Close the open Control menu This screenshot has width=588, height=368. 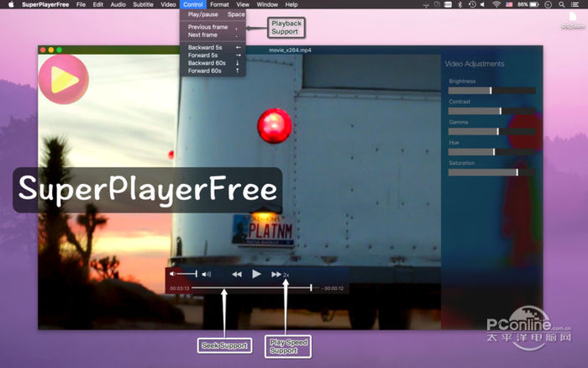coord(192,4)
